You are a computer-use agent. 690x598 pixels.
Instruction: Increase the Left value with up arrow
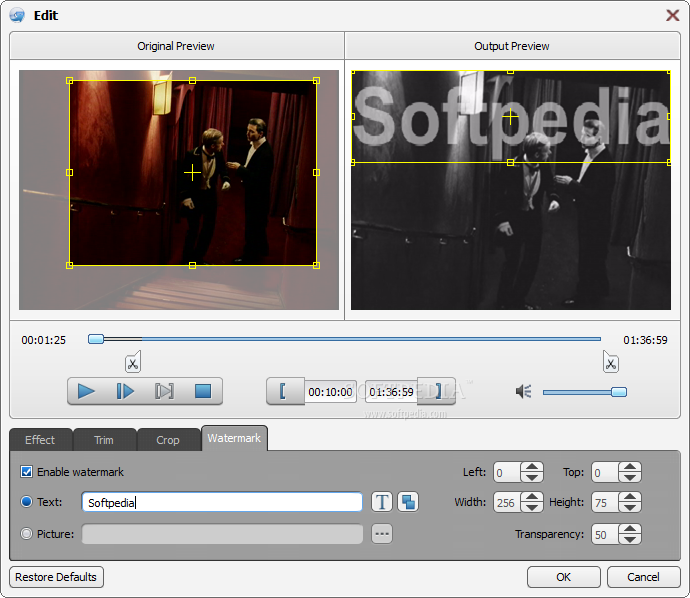tap(532, 467)
